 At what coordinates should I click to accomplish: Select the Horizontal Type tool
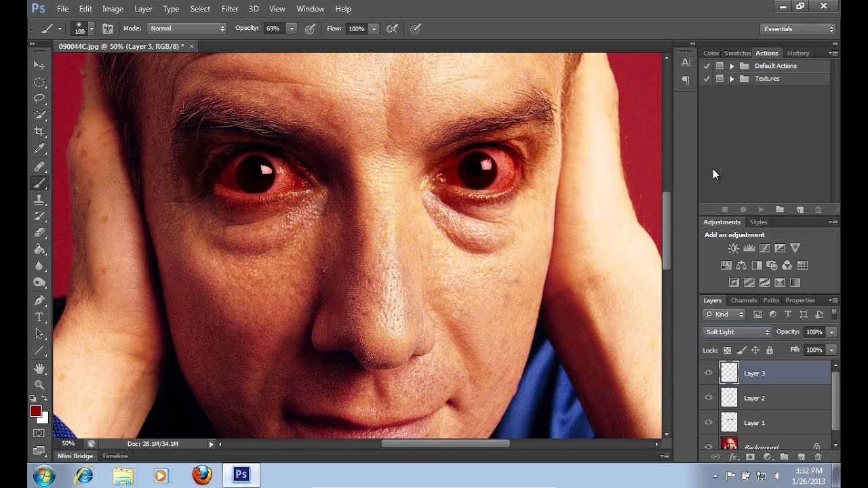[x=39, y=317]
